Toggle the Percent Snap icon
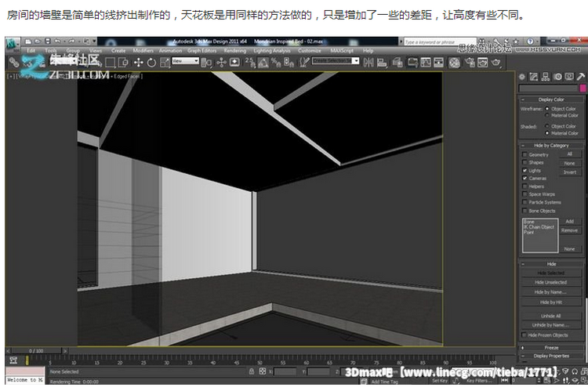588x387 pixels. click(x=276, y=63)
